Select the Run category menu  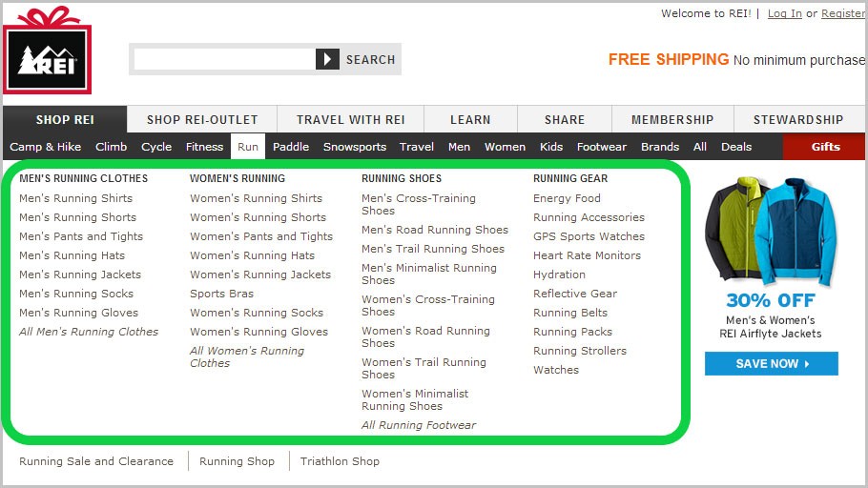[248, 147]
